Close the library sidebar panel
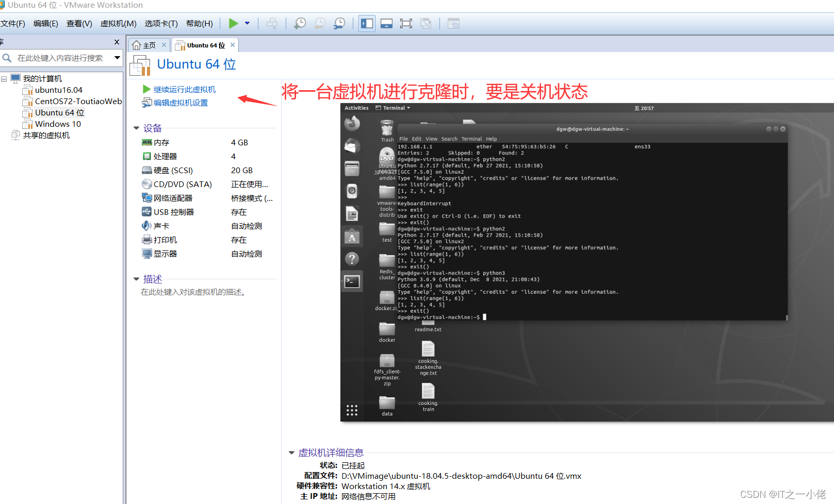The height and width of the screenshot is (504, 834). (117, 42)
